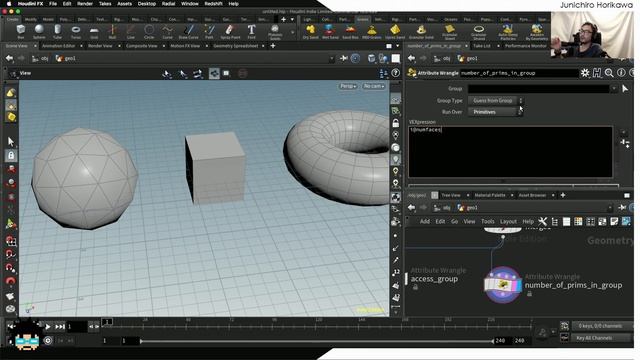Select the Spray Paint shelf tool

[x=230, y=31]
